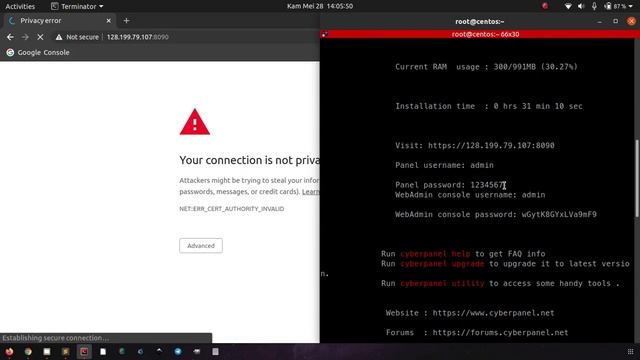Click WebAdmin console password value
The image size is (640, 360).
coord(559,214)
